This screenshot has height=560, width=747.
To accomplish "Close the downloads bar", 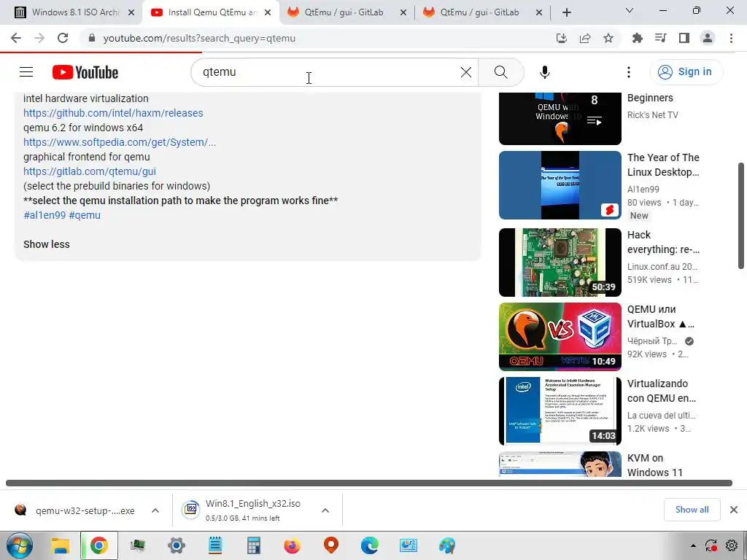I will 734,510.
